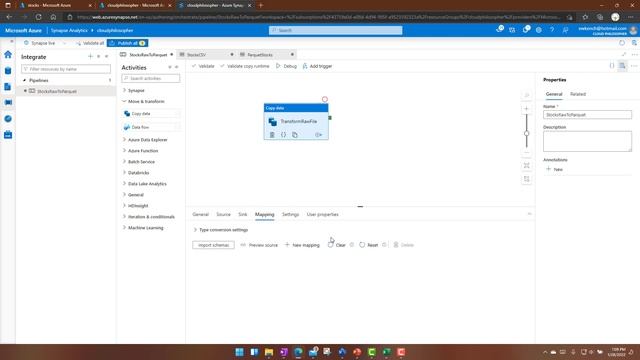Click Publish all
Screen dimensions: 640x360
[x=127, y=43]
